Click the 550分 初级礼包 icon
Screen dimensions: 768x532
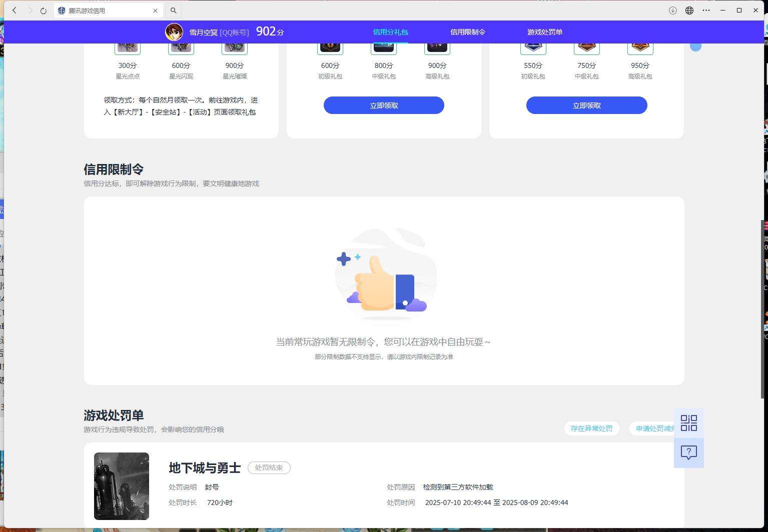click(x=533, y=48)
